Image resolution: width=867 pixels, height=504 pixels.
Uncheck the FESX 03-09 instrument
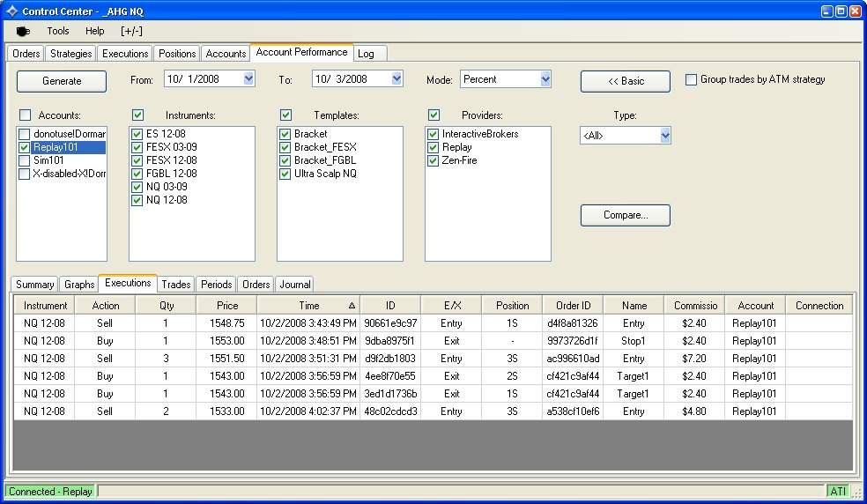click(137, 147)
